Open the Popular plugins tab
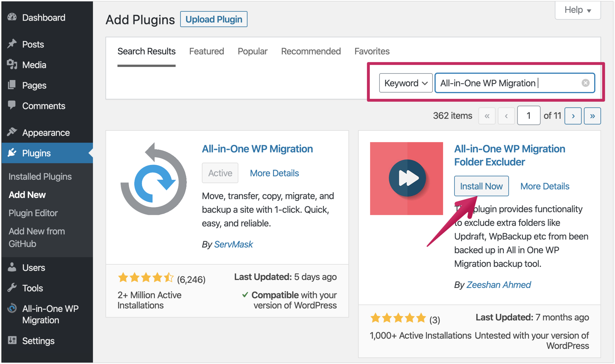615x364 pixels. coord(253,51)
